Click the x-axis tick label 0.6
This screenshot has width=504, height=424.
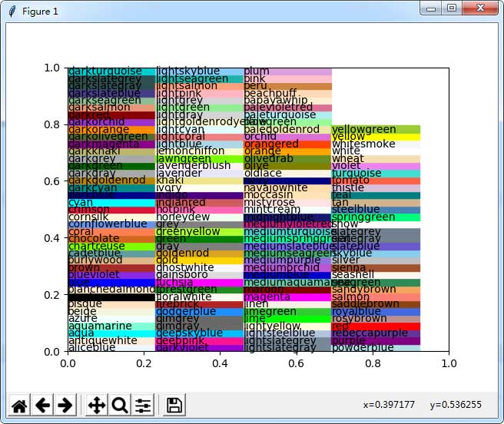[x=296, y=363]
